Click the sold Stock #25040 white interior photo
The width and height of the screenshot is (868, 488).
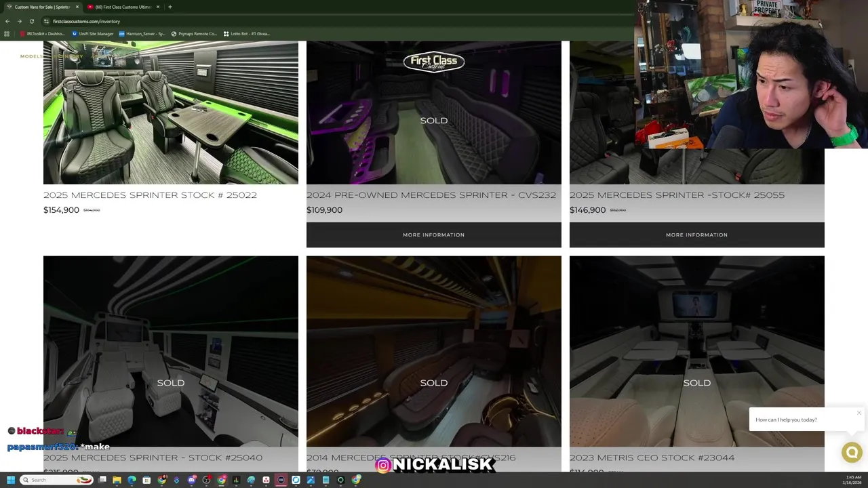(x=171, y=351)
